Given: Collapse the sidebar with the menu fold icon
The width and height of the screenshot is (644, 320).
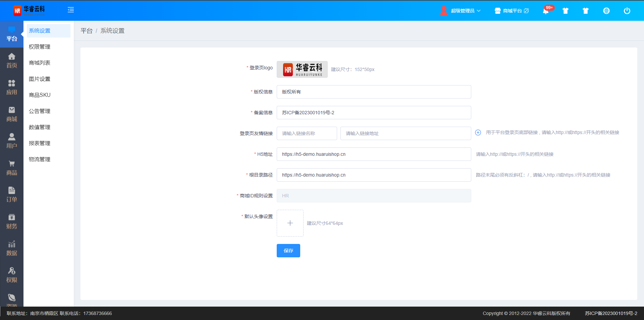Looking at the screenshot, I should tap(71, 10).
